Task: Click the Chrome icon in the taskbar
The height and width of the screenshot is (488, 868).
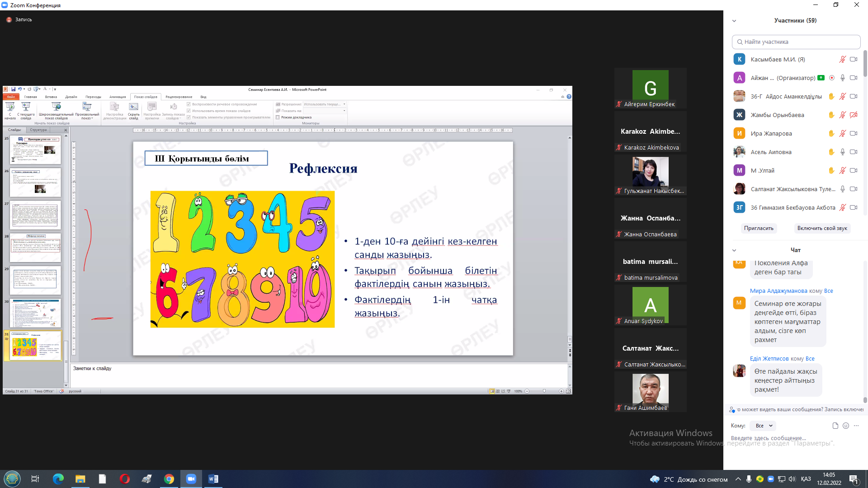Action: pos(169,479)
